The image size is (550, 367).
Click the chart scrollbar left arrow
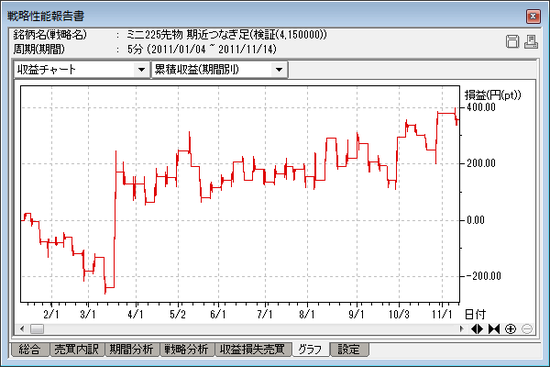22,329
